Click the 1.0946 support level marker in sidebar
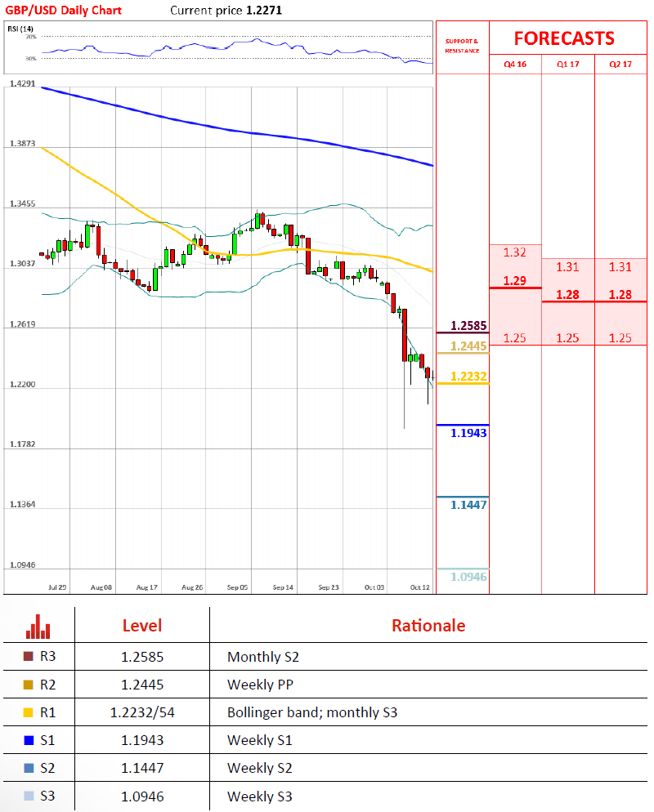 (468, 577)
